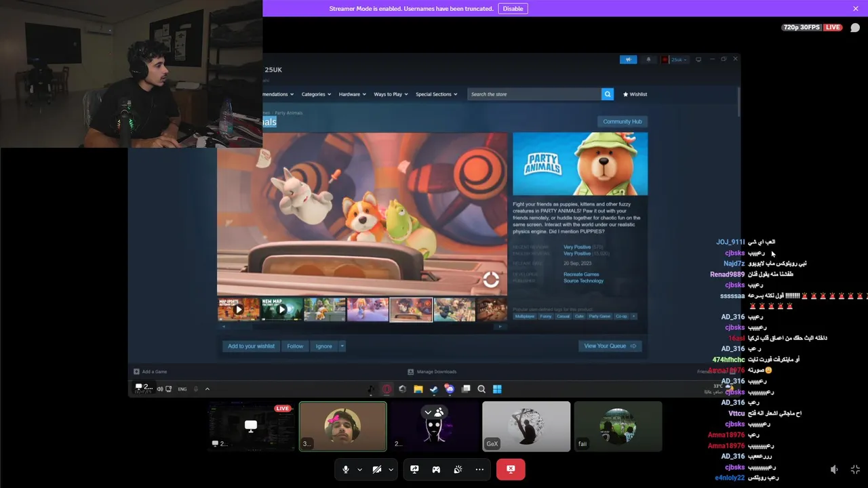The image size is (868, 488).
Task: Click the Funny tag
Action: [546, 317]
